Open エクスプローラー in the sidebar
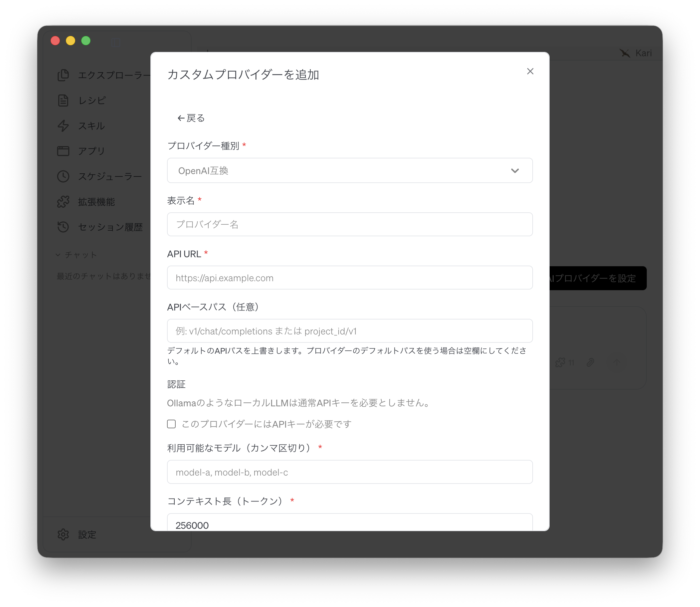Image resolution: width=700 pixels, height=607 pixels. 103,75
